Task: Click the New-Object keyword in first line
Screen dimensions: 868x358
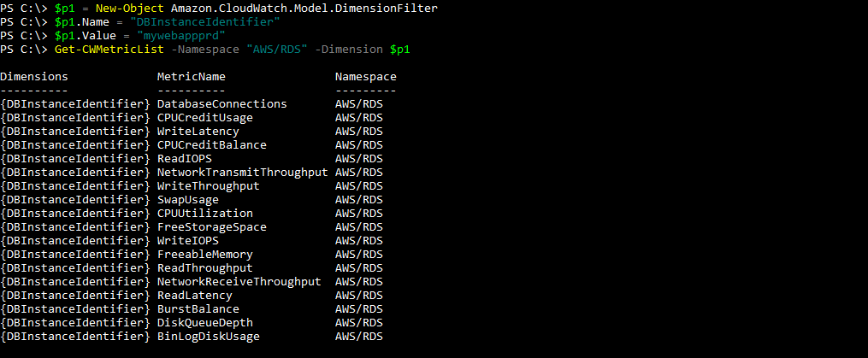Action: 126,9
